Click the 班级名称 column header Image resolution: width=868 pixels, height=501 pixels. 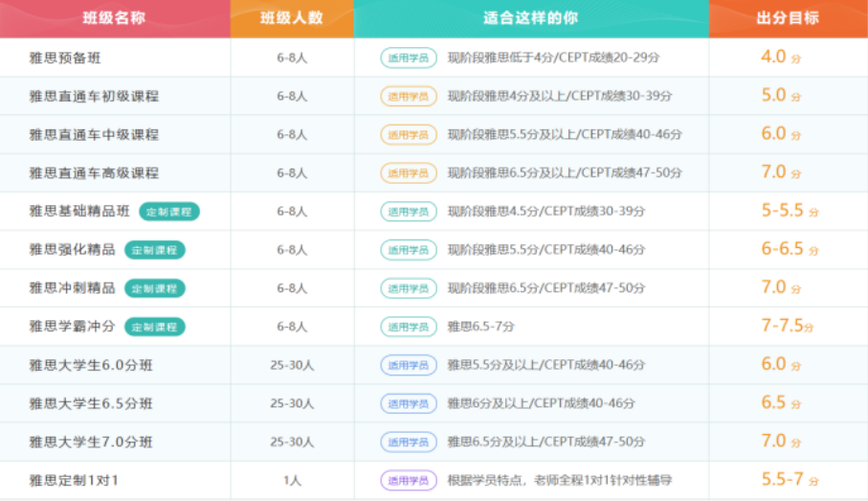[x=114, y=18]
